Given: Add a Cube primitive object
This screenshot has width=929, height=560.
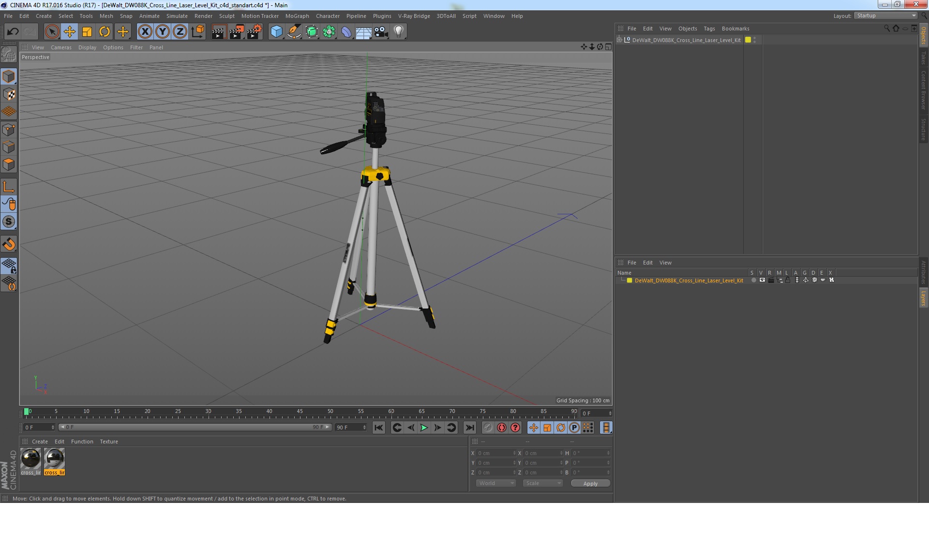Looking at the screenshot, I should pyautogui.click(x=276, y=32).
